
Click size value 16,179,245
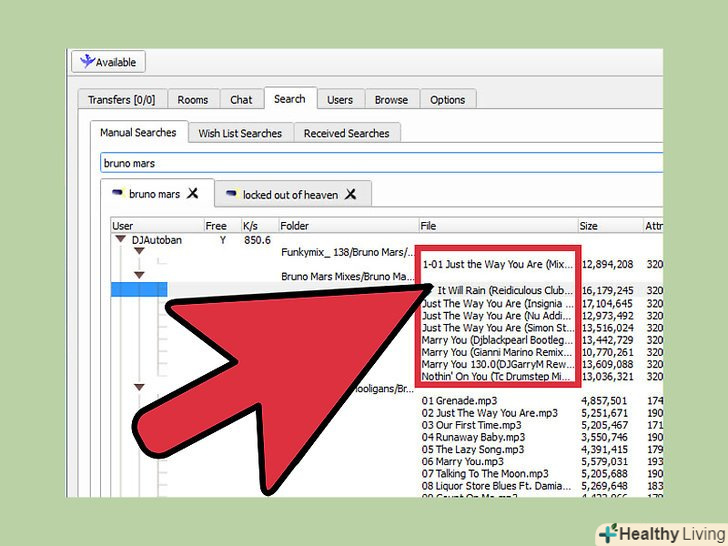click(x=607, y=290)
